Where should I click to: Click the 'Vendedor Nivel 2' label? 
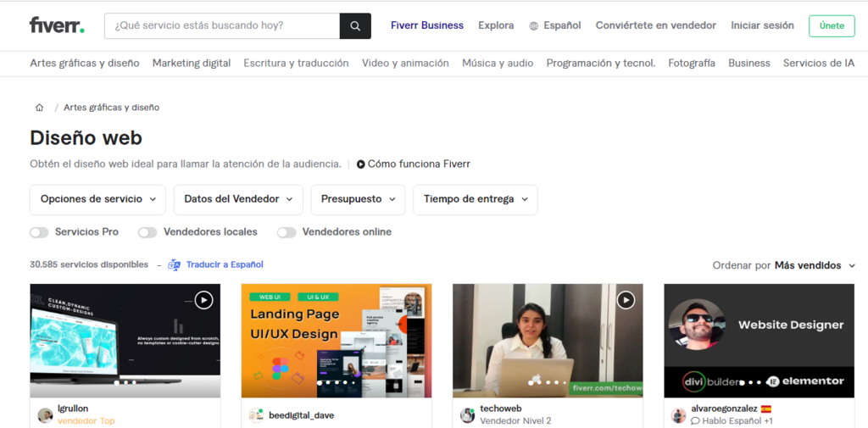click(x=515, y=421)
